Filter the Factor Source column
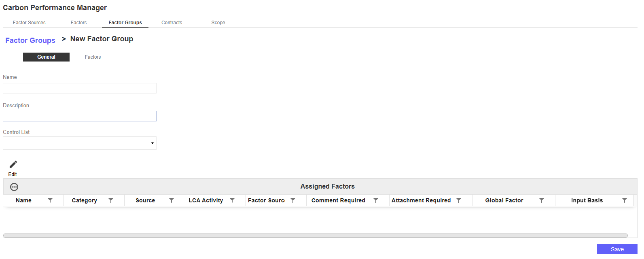 (x=293, y=200)
